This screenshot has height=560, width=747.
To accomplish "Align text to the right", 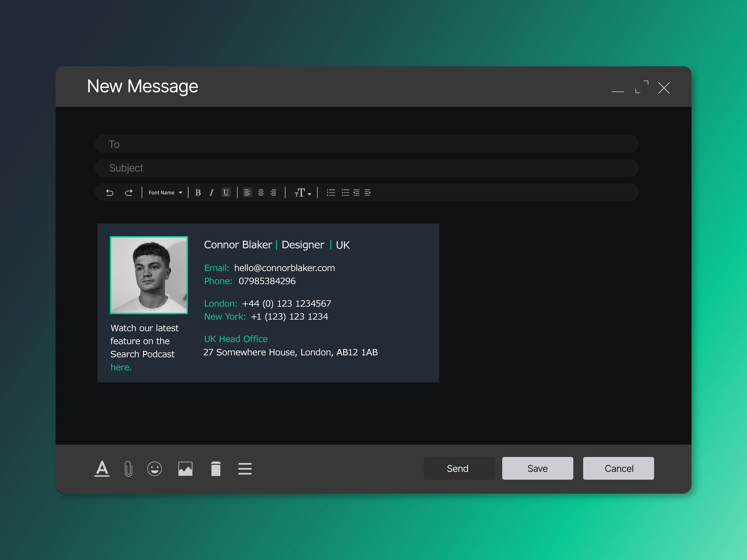I will click(x=273, y=192).
